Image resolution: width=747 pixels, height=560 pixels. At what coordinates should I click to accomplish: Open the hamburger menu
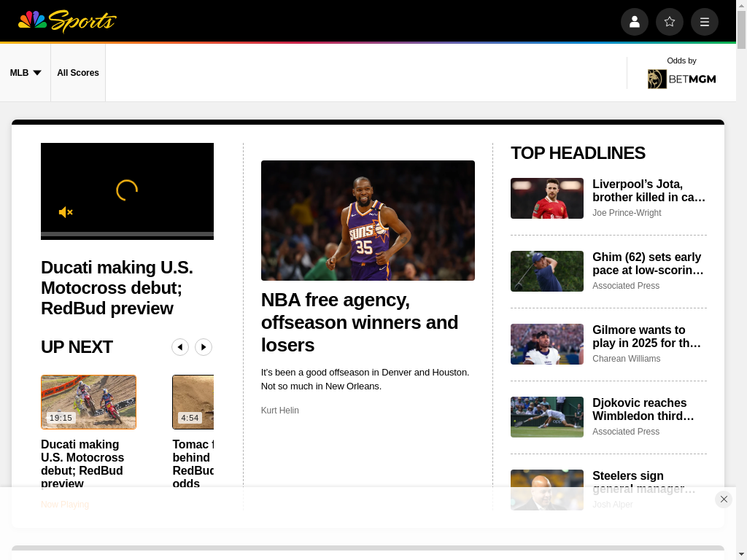[x=705, y=22]
